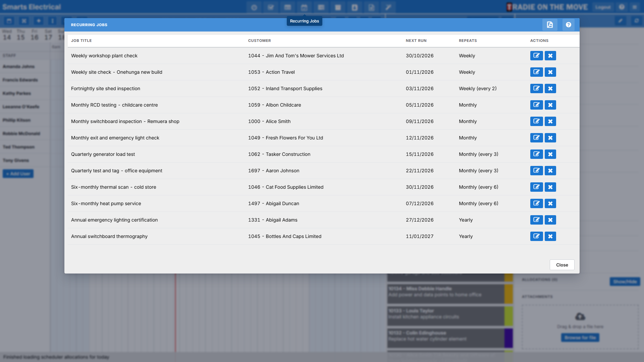Delete Monthly switchboard inspection Remuera job

(550, 121)
